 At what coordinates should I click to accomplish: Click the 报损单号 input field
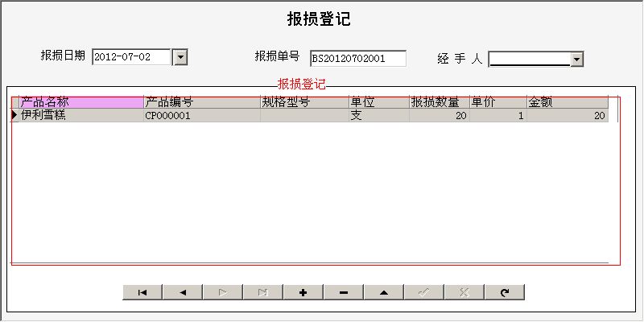358,58
